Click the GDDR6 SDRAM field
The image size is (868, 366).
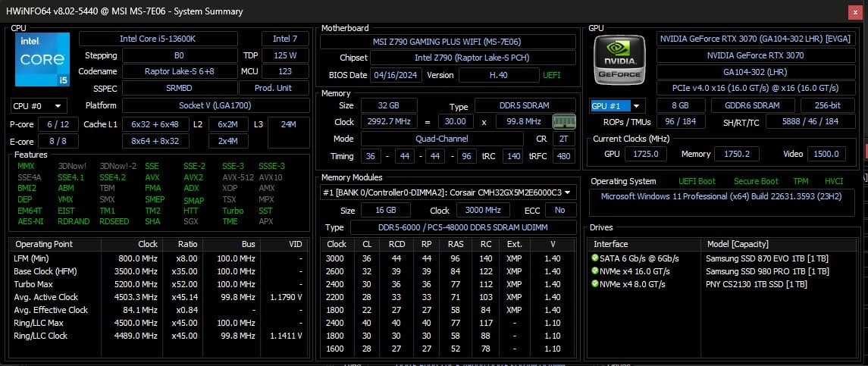coord(752,105)
